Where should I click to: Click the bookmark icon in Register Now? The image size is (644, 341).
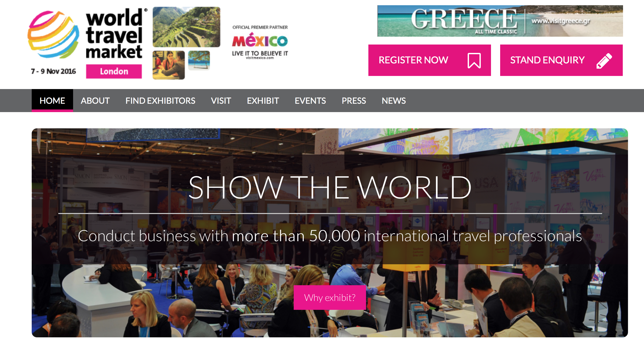(x=474, y=60)
